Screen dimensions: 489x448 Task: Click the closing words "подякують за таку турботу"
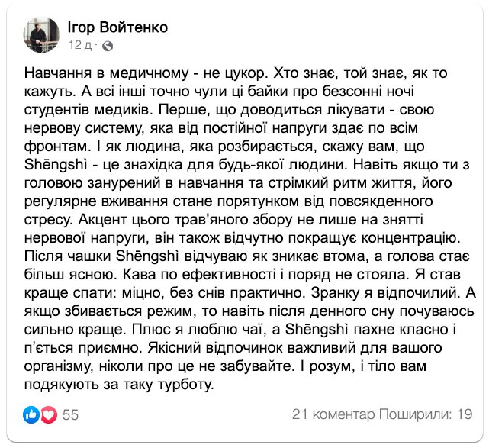pyautogui.click(x=122, y=386)
